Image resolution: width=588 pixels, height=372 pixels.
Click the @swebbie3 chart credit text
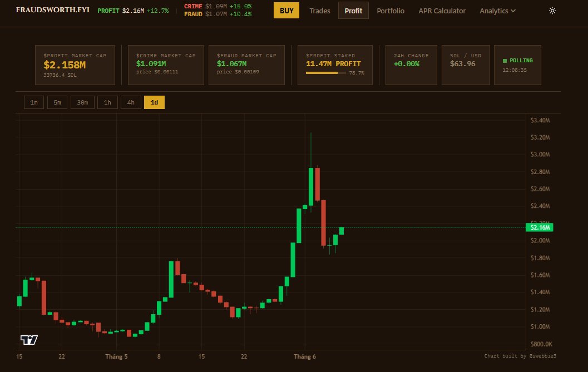pos(542,356)
